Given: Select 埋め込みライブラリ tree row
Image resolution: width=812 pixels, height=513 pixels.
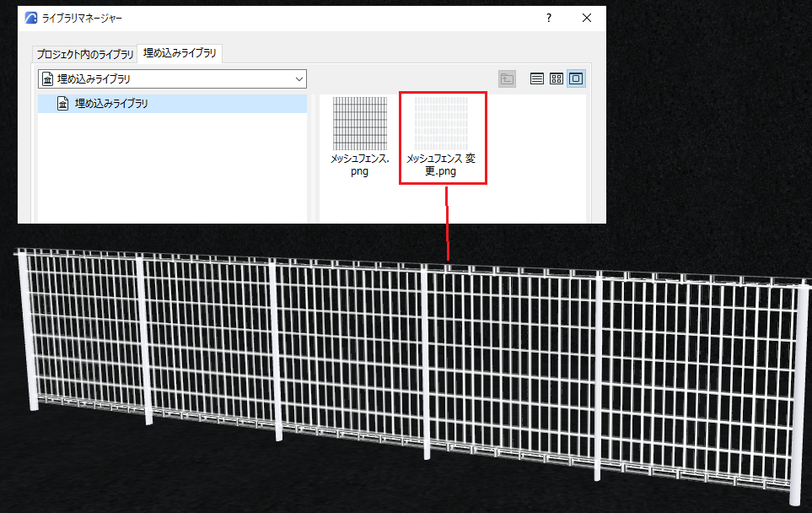Looking at the screenshot, I should point(173,104).
